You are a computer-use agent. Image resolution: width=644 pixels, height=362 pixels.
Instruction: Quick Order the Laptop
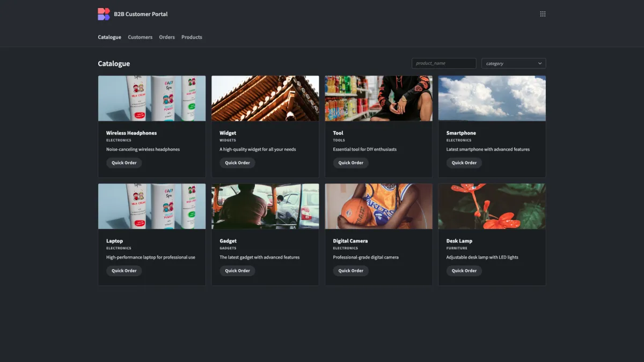124,271
